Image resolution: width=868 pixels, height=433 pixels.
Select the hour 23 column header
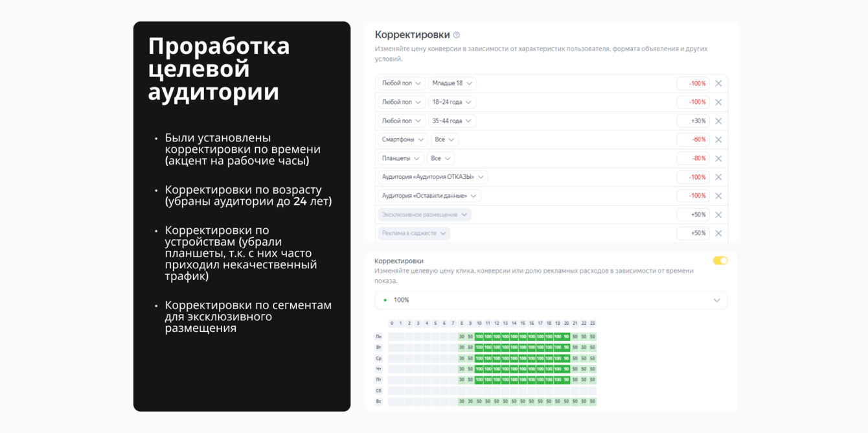[x=593, y=323]
